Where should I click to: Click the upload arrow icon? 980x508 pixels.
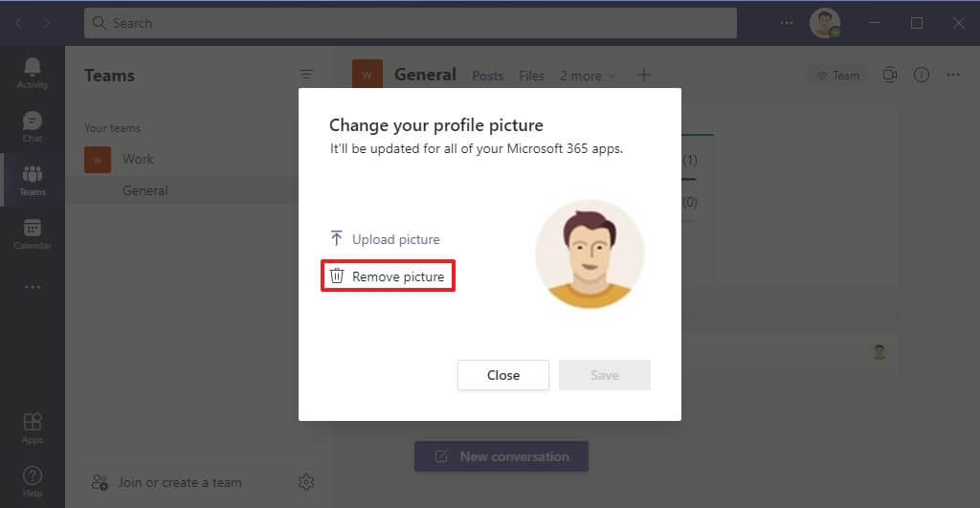coord(336,238)
